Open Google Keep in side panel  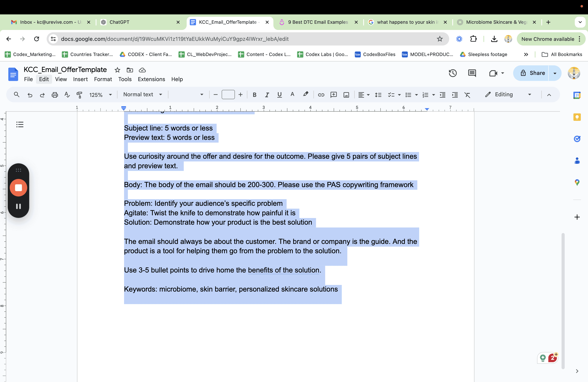click(577, 117)
